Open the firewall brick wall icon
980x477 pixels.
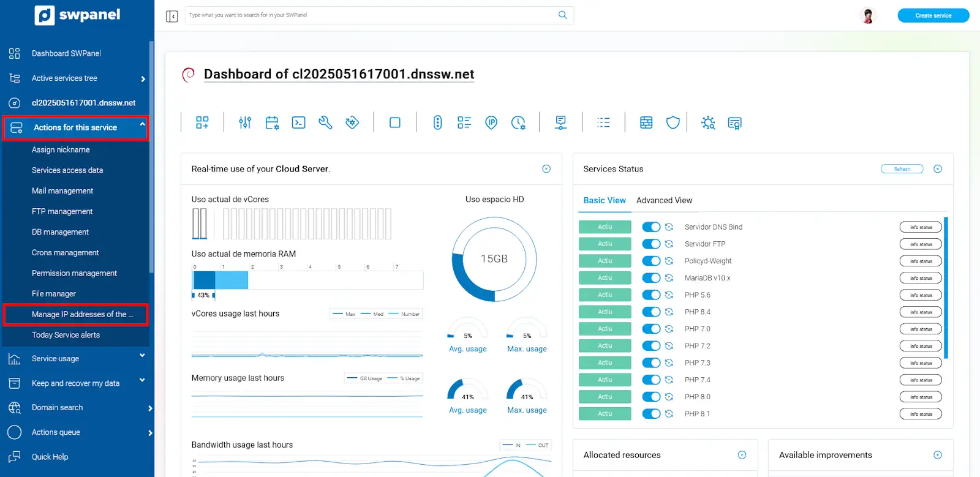coord(646,122)
